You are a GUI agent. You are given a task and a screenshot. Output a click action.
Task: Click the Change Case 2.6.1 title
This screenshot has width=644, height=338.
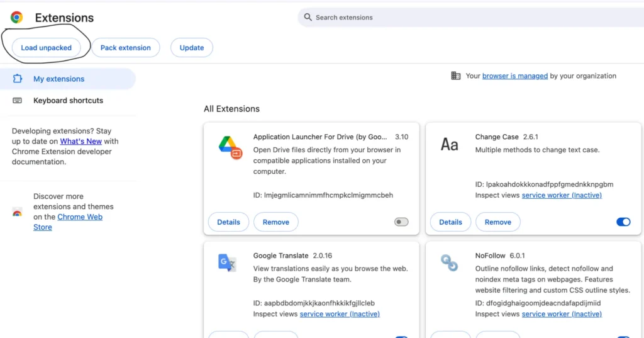(x=506, y=137)
